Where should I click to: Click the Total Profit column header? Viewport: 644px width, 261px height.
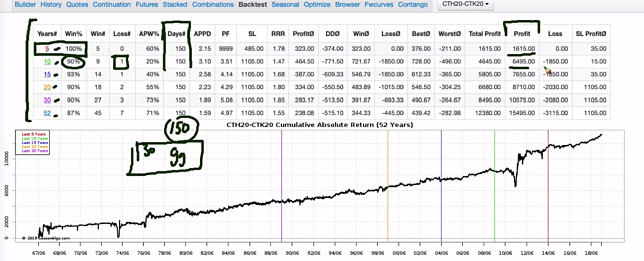coord(484,34)
